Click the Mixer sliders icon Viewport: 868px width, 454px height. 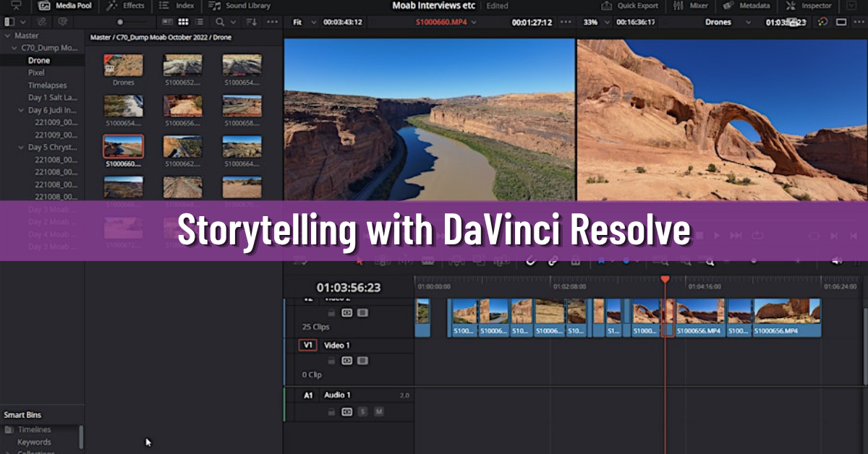(x=678, y=5)
